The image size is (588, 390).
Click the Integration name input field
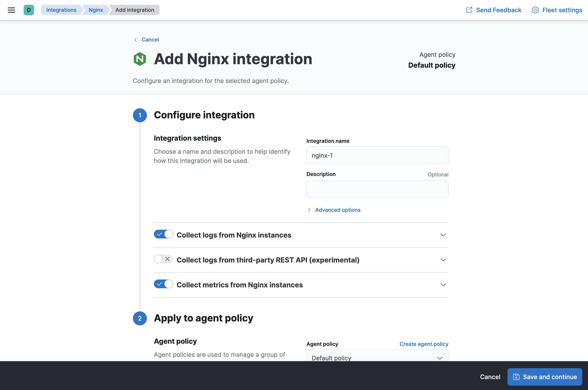coord(377,155)
